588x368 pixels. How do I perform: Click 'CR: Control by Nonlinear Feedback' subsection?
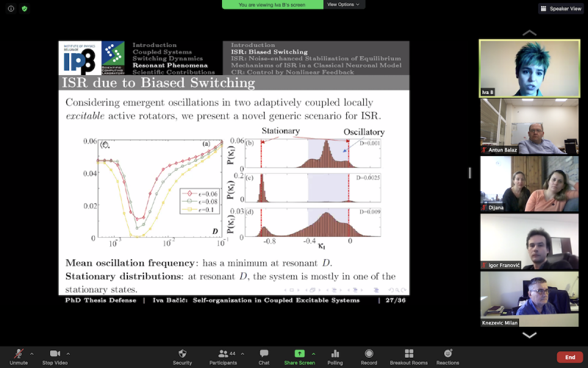(x=293, y=72)
